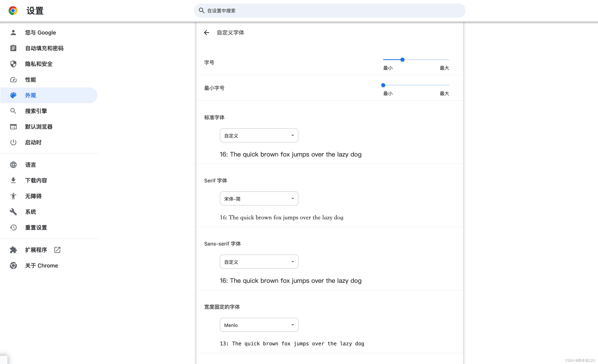
Task: Open the 宽度固定的字体 dropdown showing Menlo
Action: (259, 325)
